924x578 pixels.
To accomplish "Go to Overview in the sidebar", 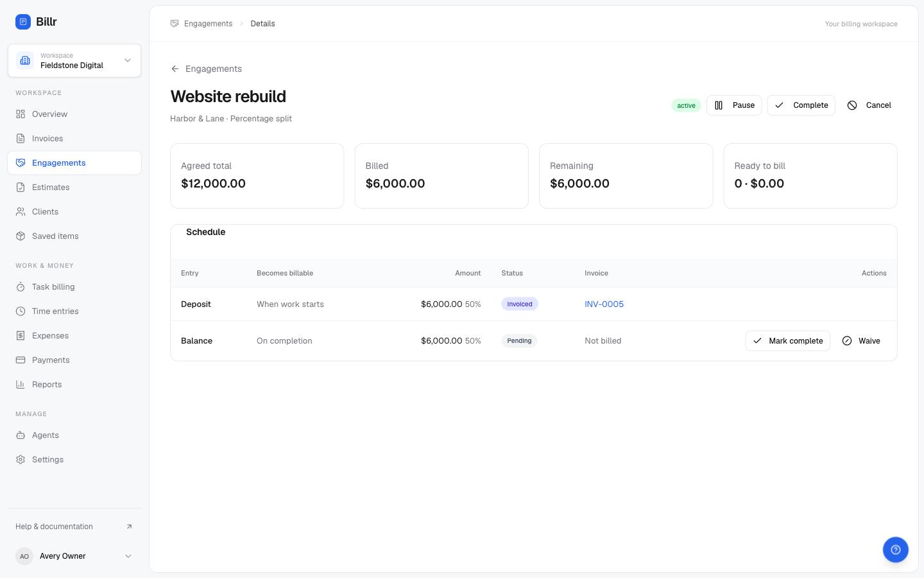I will (x=74, y=114).
